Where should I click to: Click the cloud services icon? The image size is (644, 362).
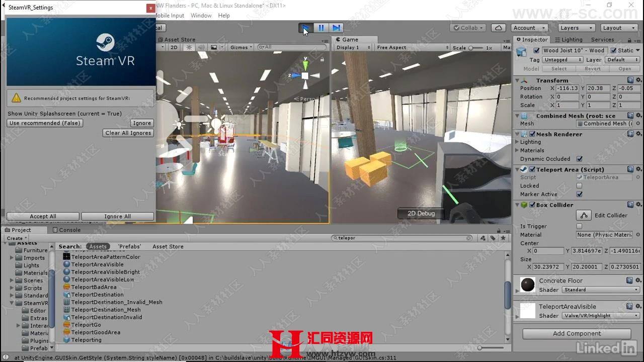[498, 28]
